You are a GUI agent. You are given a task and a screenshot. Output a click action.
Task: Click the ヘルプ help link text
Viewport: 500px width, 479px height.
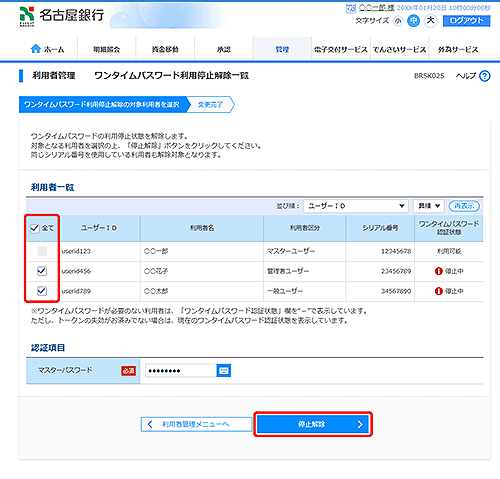[x=466, y=76]
